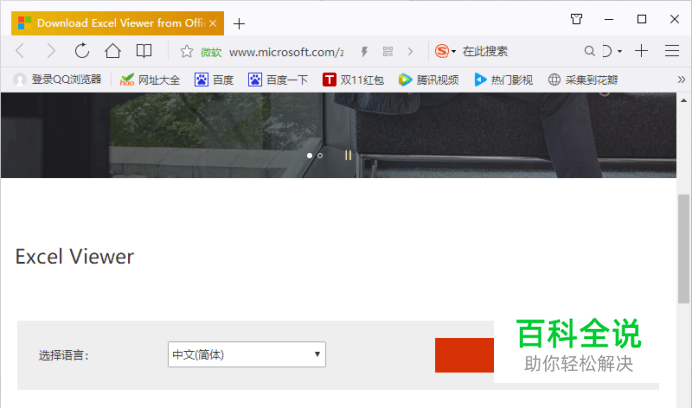The height and width of the screenshot is (408, 692).
Task: Bookmark this page with the star icon
Action: click(x=187, y=52)
